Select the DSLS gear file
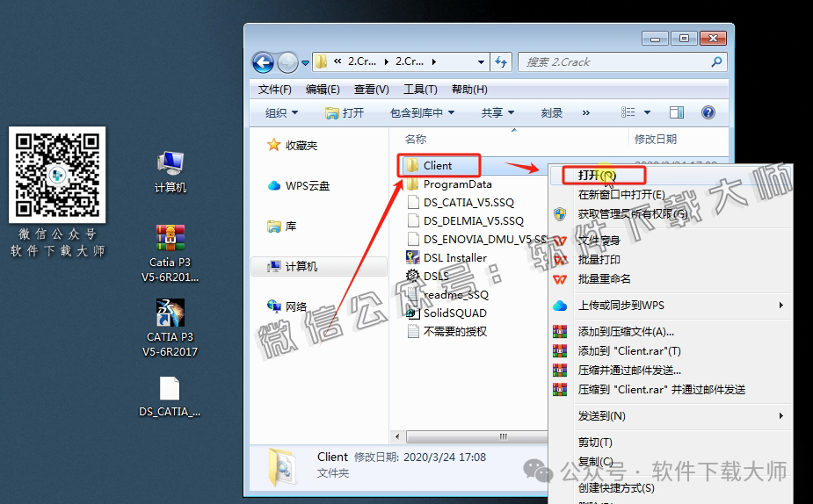 427,276
